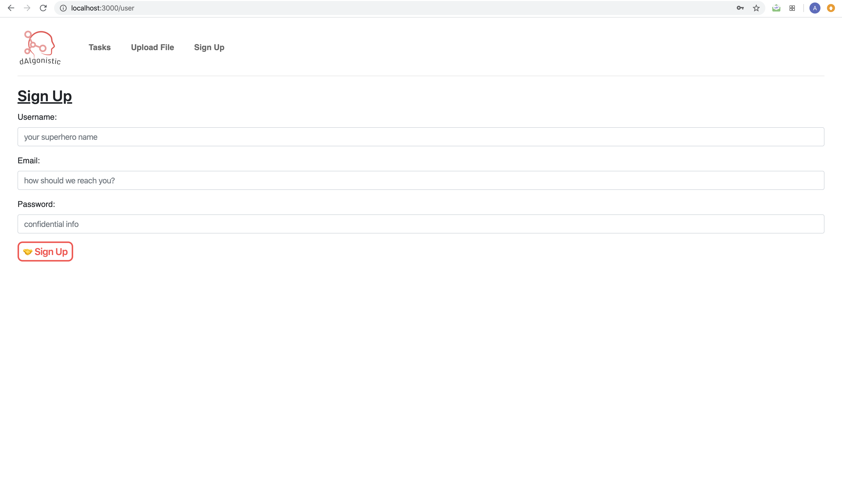The height and width of the screenshot is (504, 842).
Task: View site information icon in address bar
Action: point(63,8)
